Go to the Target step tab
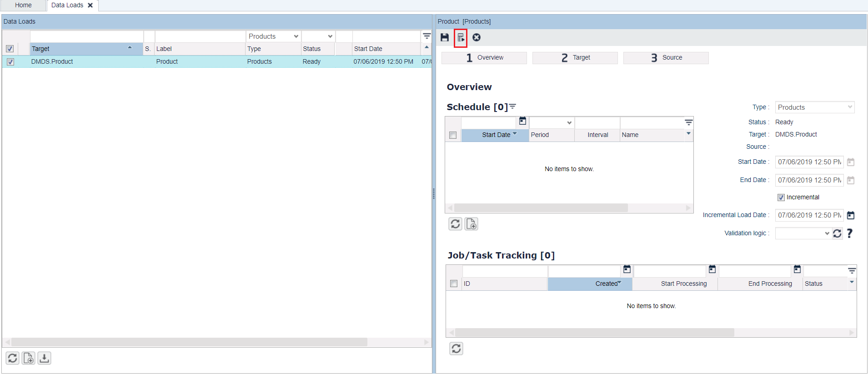The image size is (868, 375). pyautogui.click(x=575, y=58)
